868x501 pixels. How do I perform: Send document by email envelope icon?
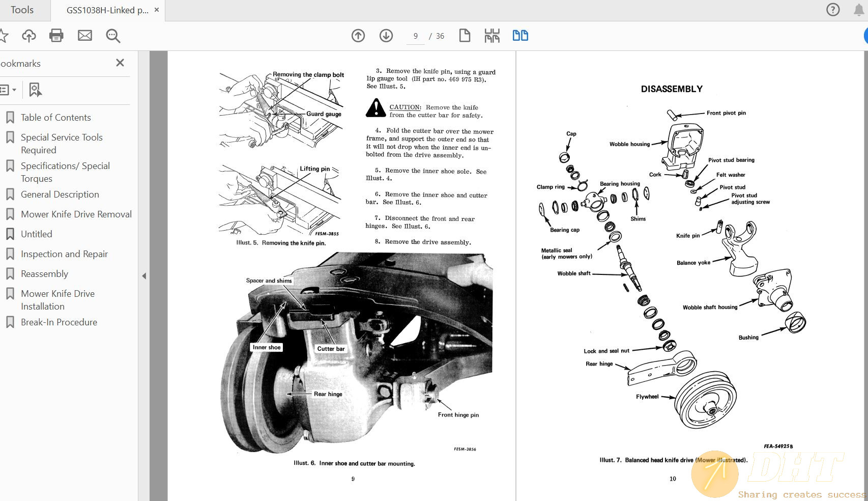pos(85,36)
